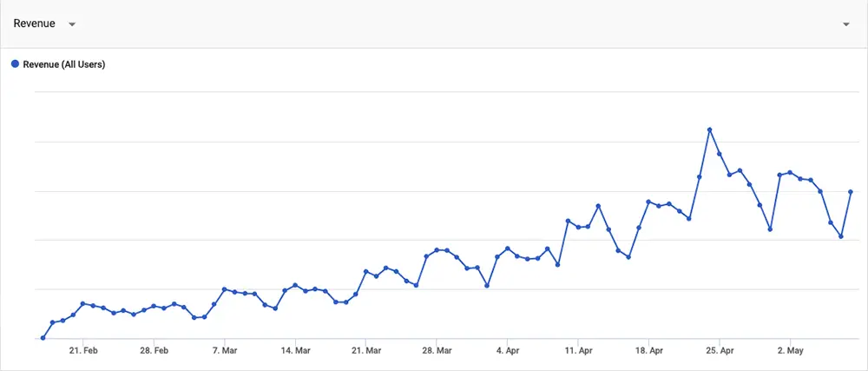Screen dimensions: 868x371
Task: Click the highest peak data point near 25. Apr
Action: point(710,129)
